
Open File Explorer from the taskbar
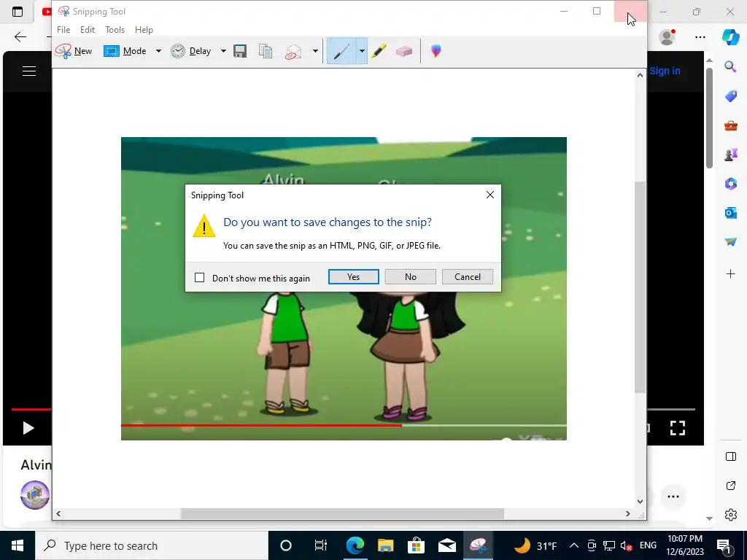click(x=385, y=545)
